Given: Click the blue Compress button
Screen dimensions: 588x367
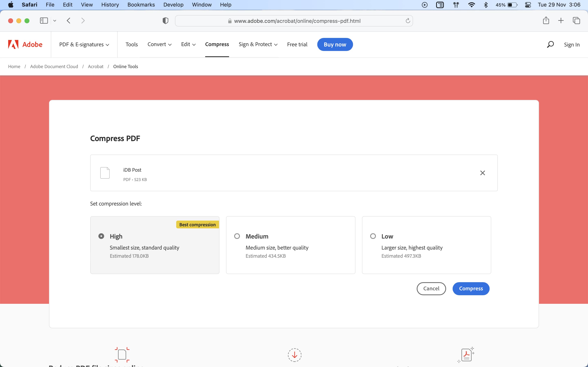Looking at the screenshot, I should (x=471, y=288).
